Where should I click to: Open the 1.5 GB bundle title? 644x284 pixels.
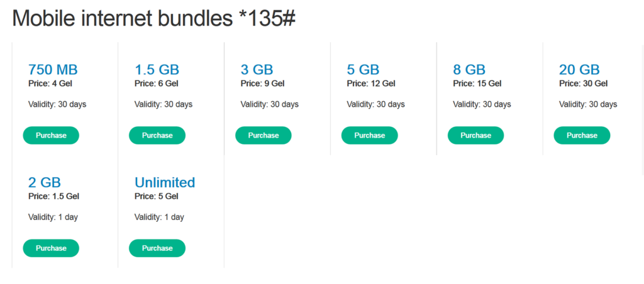pyautogui.click(x=157, y=69)
